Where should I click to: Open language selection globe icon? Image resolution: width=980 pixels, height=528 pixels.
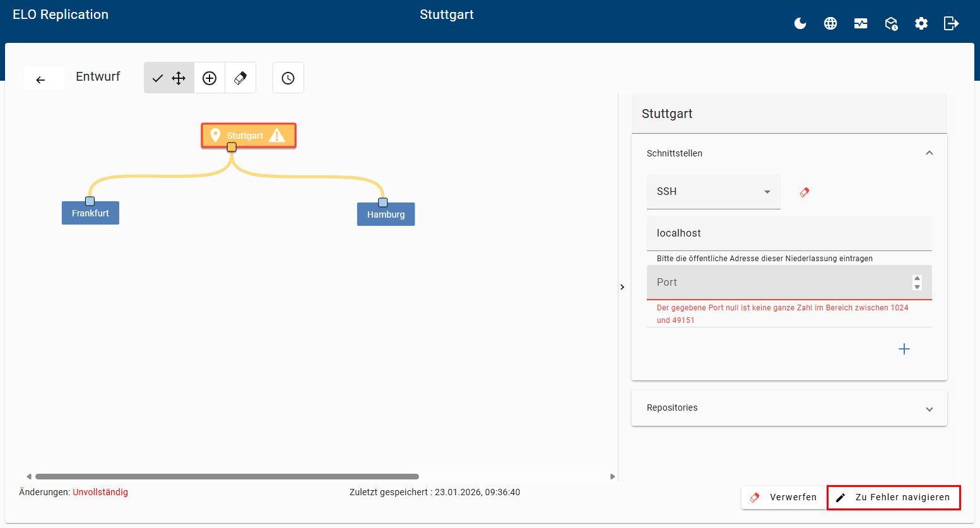click(830, 23)
